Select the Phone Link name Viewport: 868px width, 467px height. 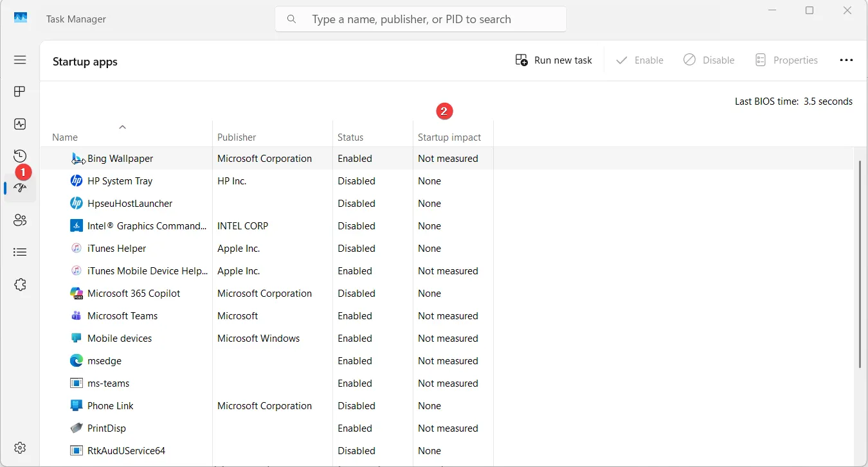(x=111, y=406)
